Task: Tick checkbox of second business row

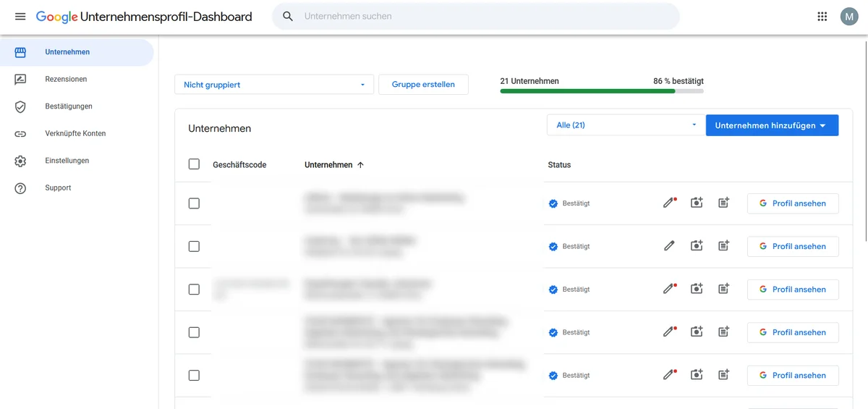Action: (x=194, y=246)
